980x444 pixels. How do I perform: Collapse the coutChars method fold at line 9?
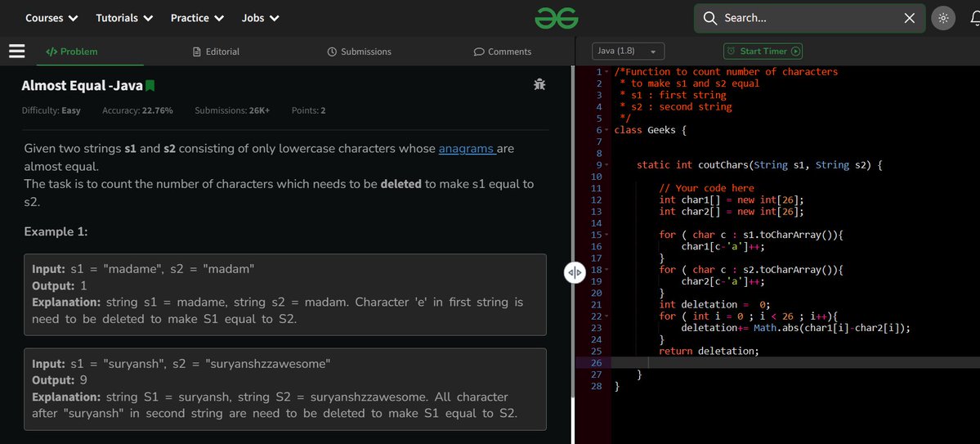[606, 165]
